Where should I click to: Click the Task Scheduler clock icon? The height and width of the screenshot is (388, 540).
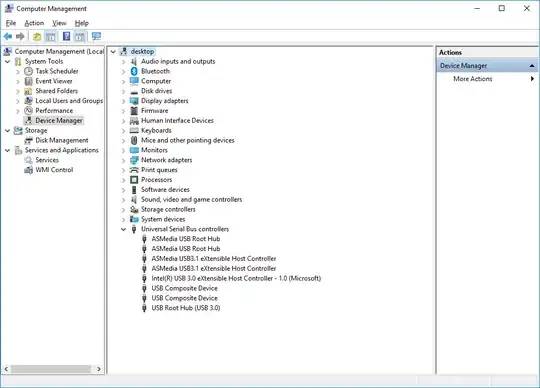point(29,71)
